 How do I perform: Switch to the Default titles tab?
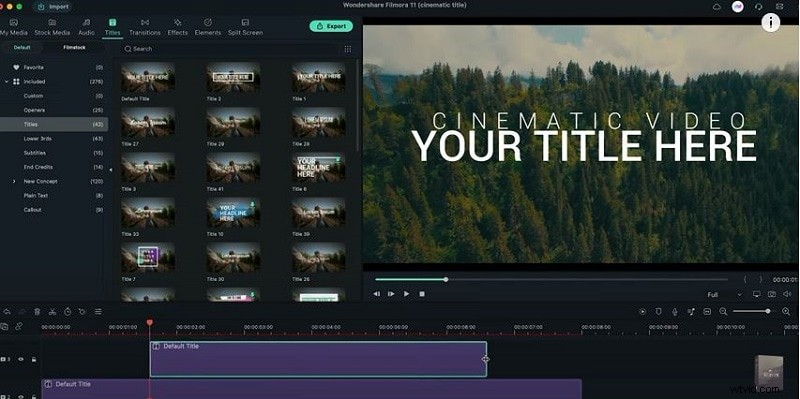point(22,47)
